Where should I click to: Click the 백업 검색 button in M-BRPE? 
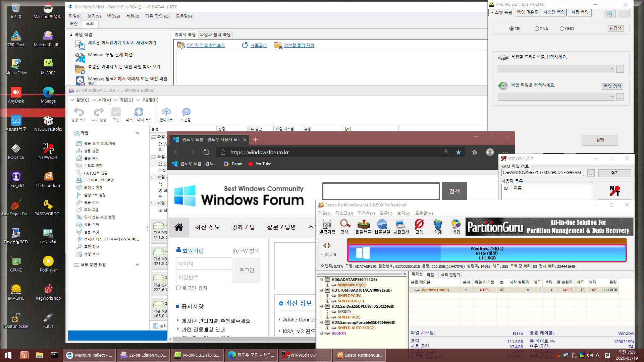pos(612,86)
